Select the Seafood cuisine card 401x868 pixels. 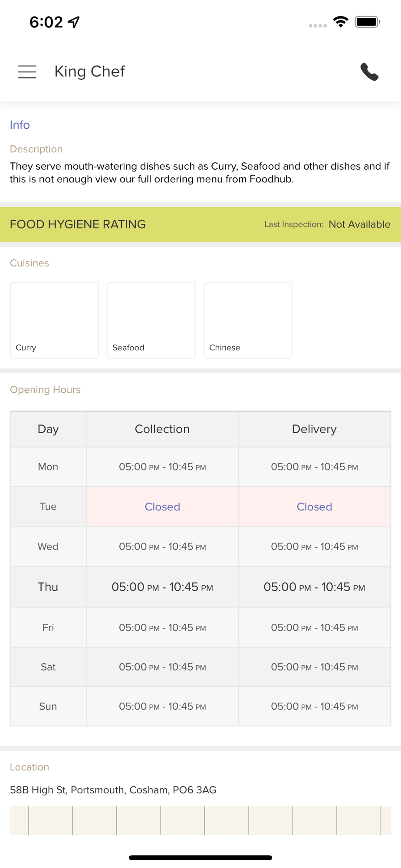pos(151,320)
